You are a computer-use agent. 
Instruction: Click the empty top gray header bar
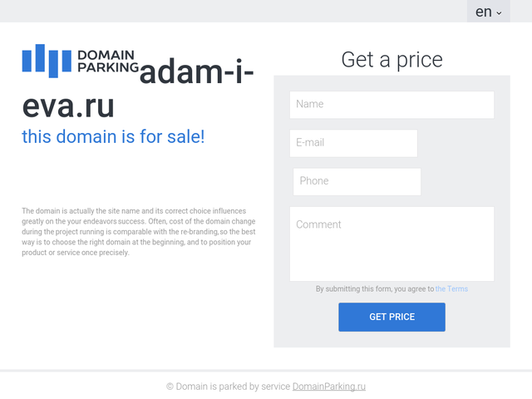pyautogui.click(x=233, y=11)
